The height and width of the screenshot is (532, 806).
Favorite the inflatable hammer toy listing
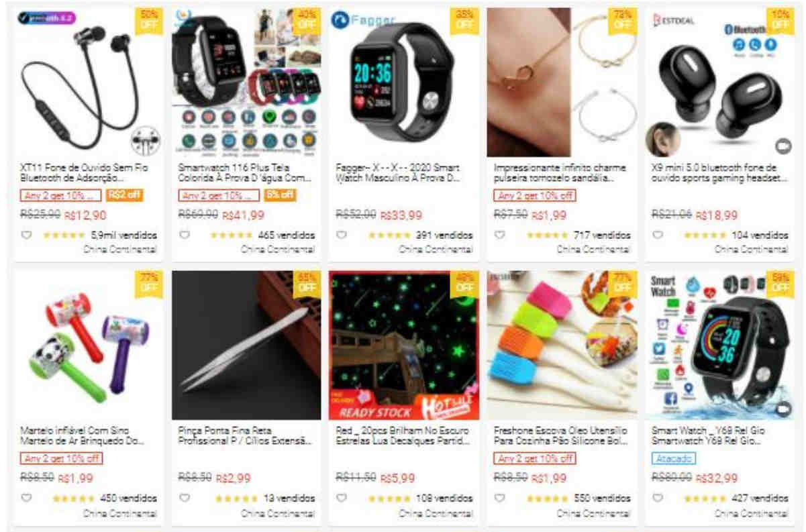[x=27, y=498]
